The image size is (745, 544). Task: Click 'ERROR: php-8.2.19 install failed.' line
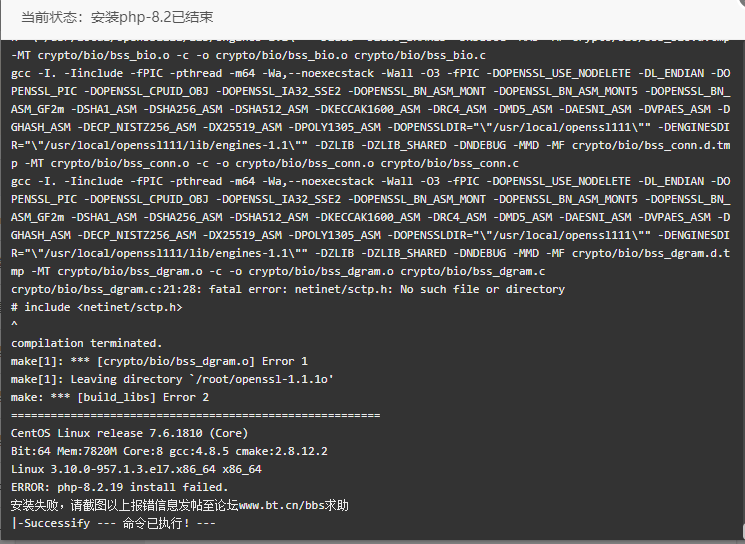120,487
